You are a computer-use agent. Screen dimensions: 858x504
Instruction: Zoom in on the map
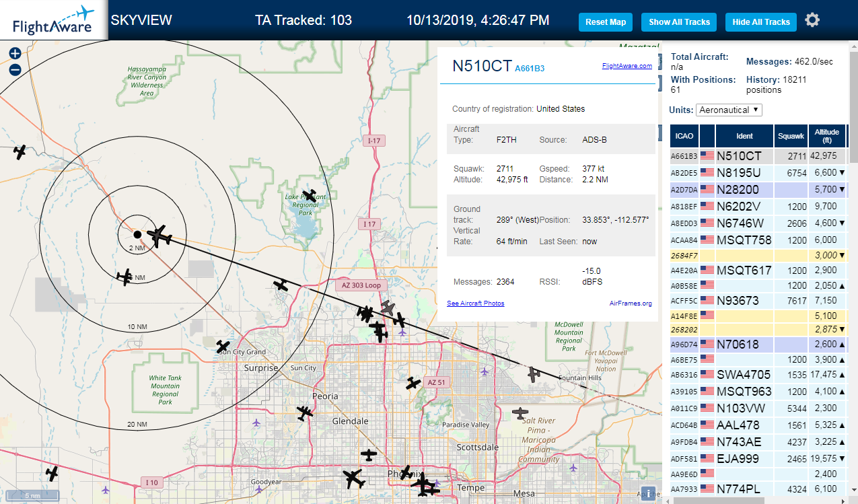coord(15,54)
